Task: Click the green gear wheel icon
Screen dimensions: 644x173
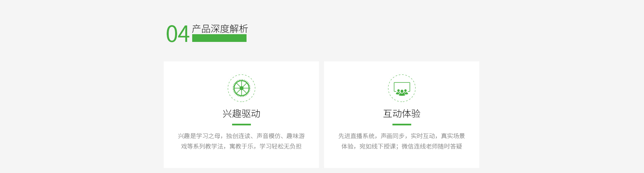Action: click(241, 88)
